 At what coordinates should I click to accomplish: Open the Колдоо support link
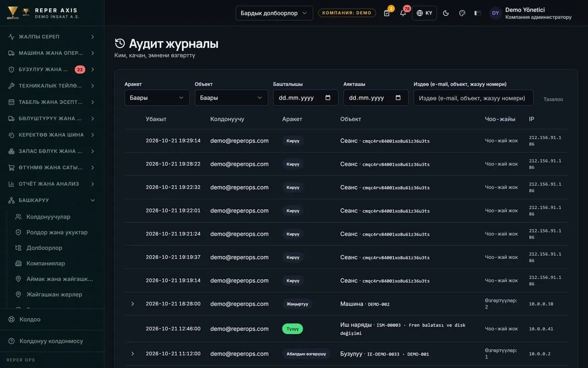(x=52, y=319)
